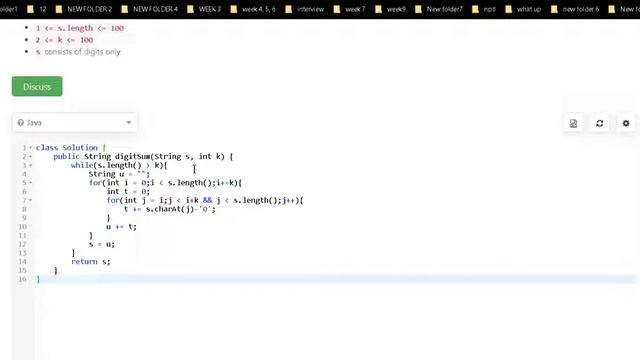The image size is (640, 360).
Task: Click the '1 <= s.length <= 100' constraint
Action: 80,28
